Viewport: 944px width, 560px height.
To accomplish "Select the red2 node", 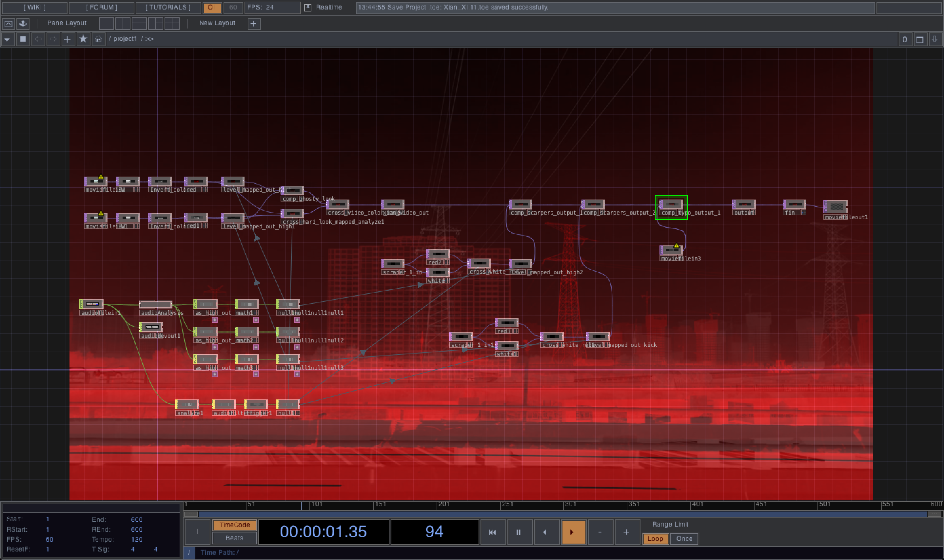I will pos(438,254).
